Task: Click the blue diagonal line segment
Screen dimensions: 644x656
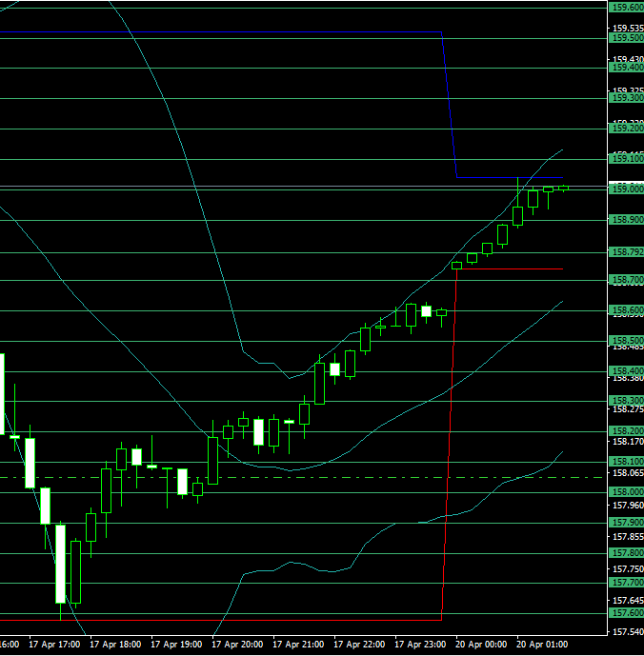Action: (450, 105)
